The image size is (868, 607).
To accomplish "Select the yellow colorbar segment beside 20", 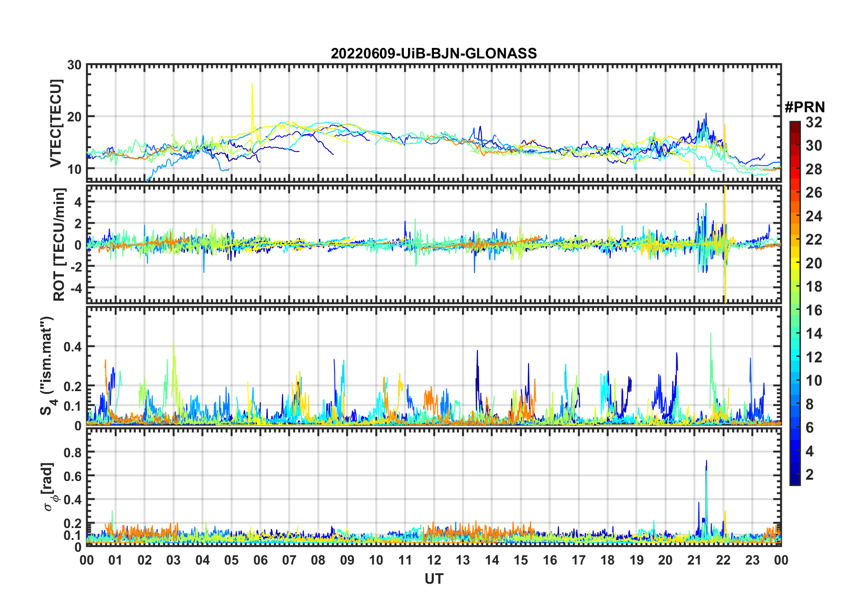I will click(x=795, y=263).
